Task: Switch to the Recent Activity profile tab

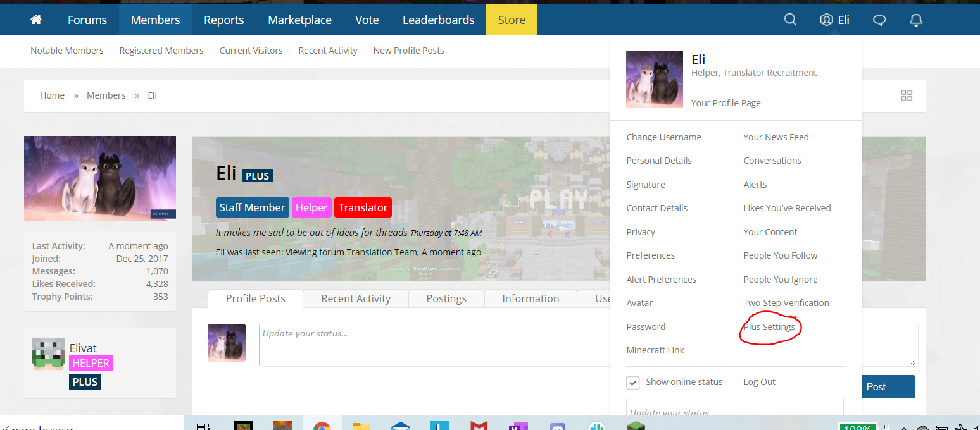Action: (356, 298)
